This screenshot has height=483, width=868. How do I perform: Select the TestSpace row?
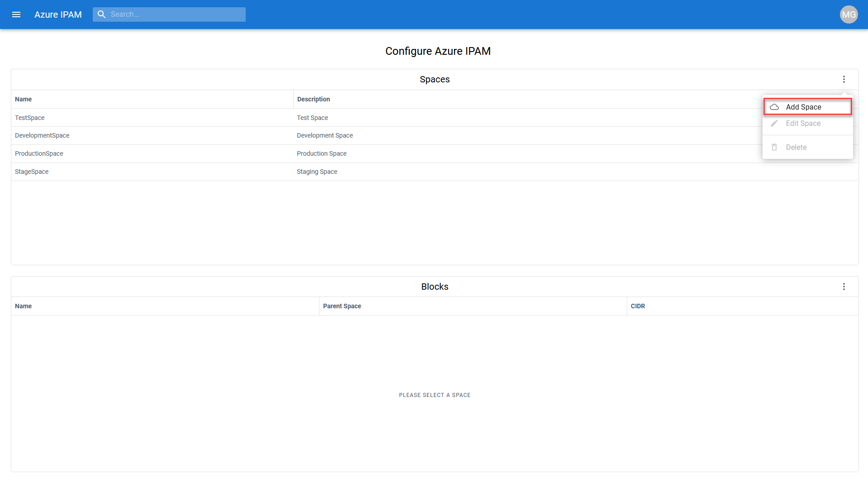coord(434,118)
